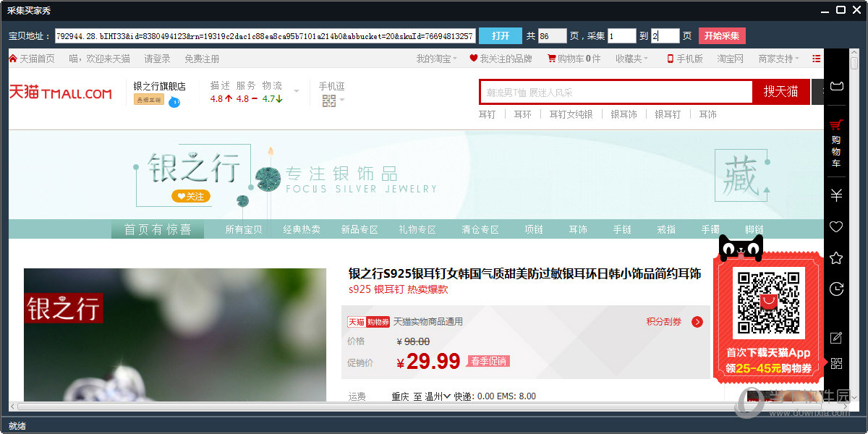Expand the 商家支持 dropdown
Viewport: 868px width, 434px height.
click(779, 59)
